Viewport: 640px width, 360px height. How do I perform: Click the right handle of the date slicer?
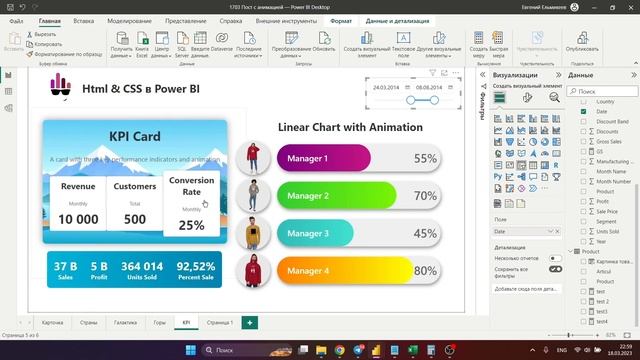tap(434, 100)
